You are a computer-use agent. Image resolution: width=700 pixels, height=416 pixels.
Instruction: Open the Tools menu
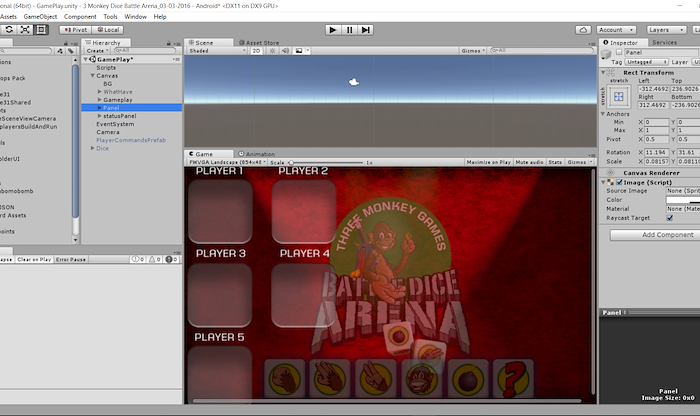[110, 17]
